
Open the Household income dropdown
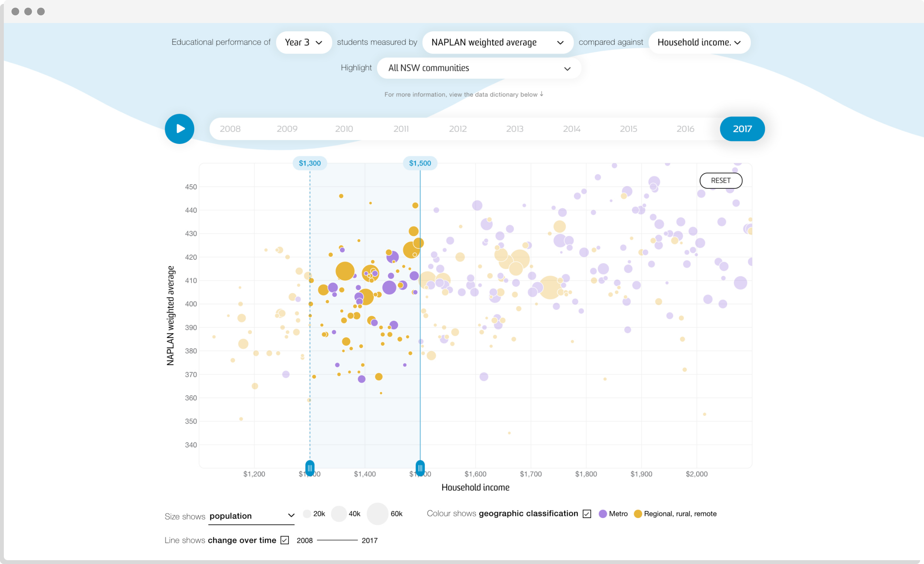[699, 42]
